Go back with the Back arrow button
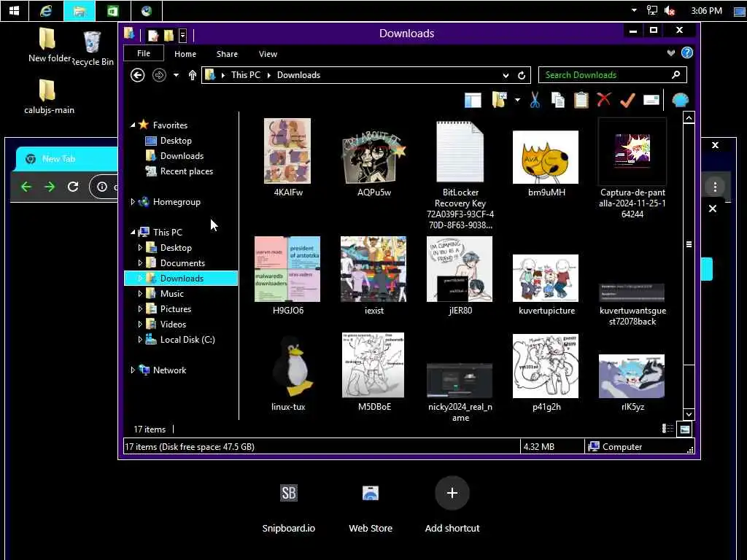 [137, 75]
